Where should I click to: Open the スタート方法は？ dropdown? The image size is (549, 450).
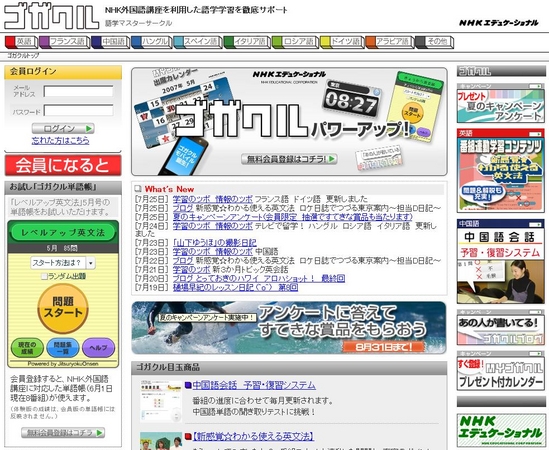(63, 263)
